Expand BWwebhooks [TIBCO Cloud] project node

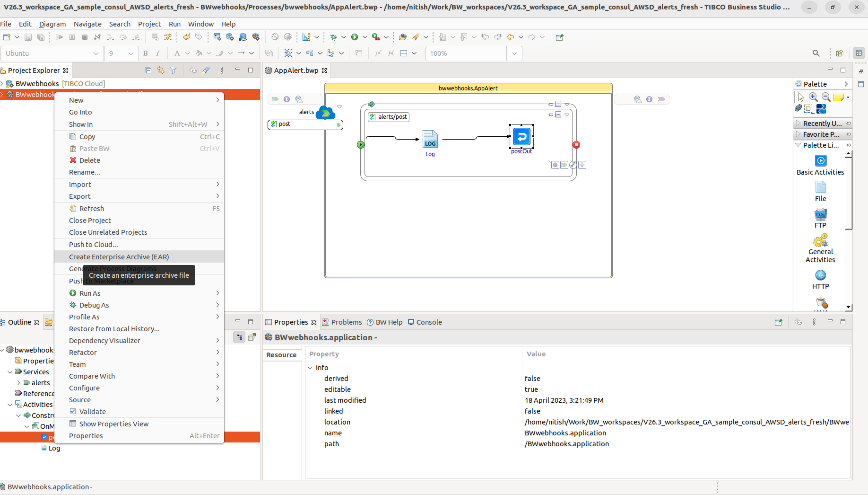click(2, 84)
